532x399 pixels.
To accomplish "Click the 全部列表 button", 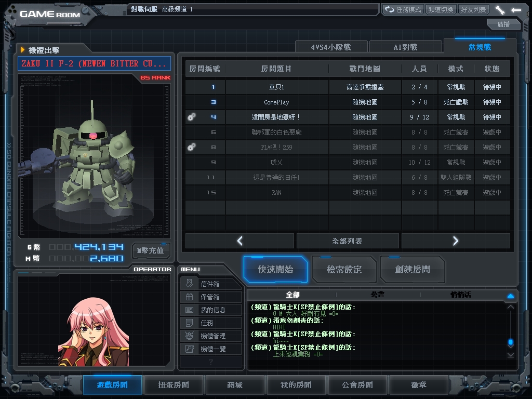I will pos(348,241).
